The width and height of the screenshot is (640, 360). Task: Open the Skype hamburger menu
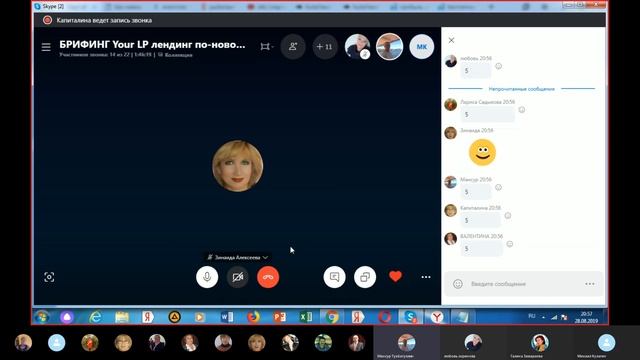[x=46, y=47]
